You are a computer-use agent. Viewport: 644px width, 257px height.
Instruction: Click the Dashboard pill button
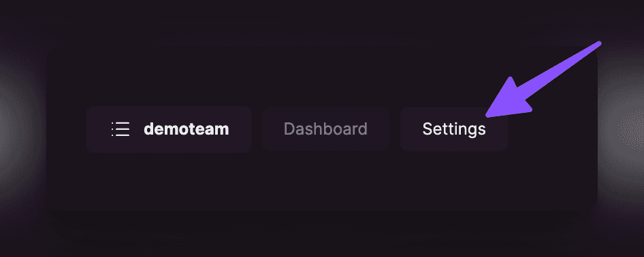[325, 129]
